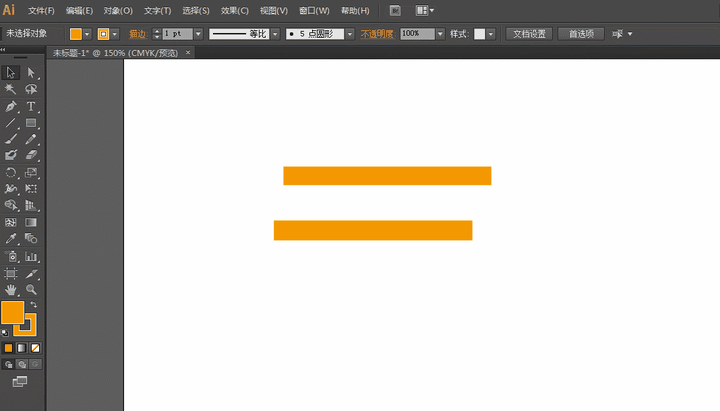
Task: Open arrange documents dropdown in menu bar
Action: (425, 10)
